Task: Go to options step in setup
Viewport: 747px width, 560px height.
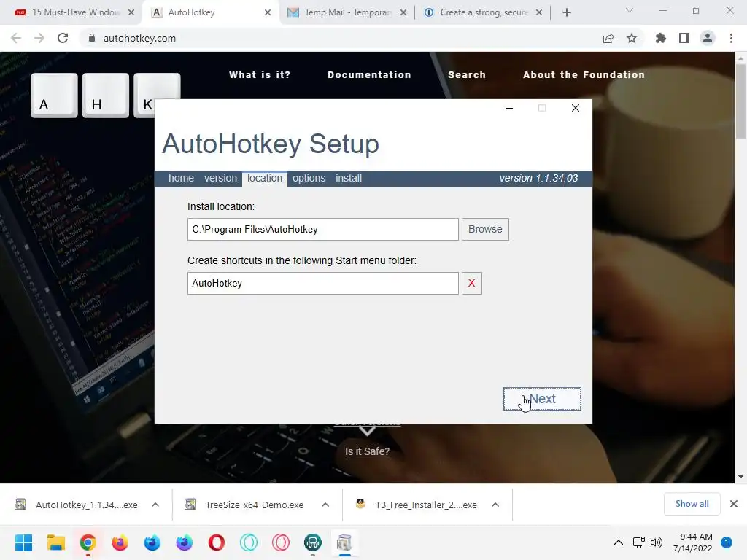Action: tap(309, 178)
